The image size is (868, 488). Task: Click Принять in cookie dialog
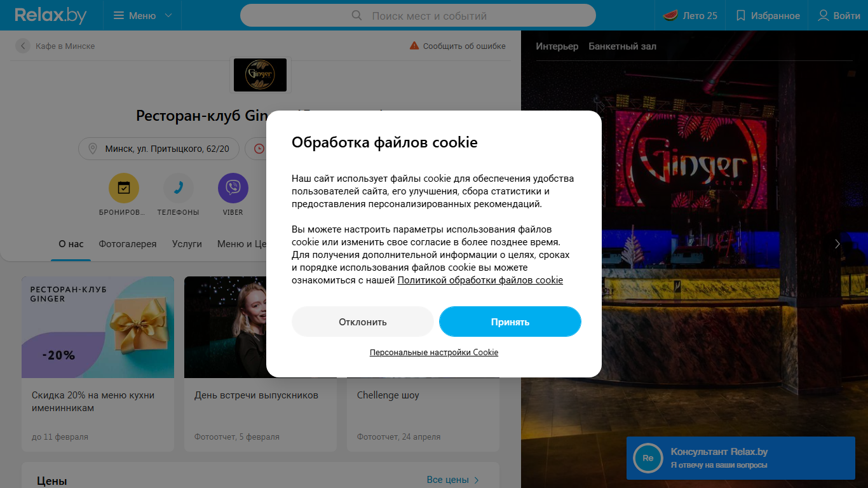(x=510, y=322)
